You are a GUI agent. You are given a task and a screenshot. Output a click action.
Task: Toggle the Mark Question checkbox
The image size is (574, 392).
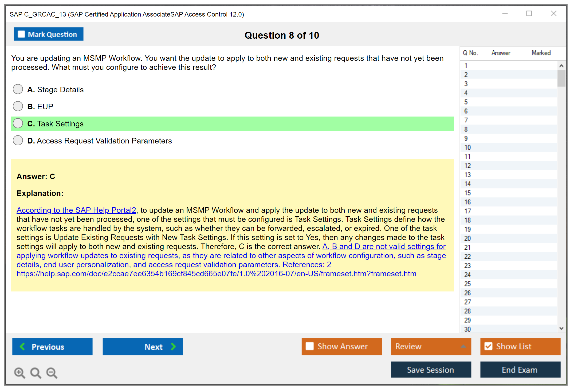point(21,34)
